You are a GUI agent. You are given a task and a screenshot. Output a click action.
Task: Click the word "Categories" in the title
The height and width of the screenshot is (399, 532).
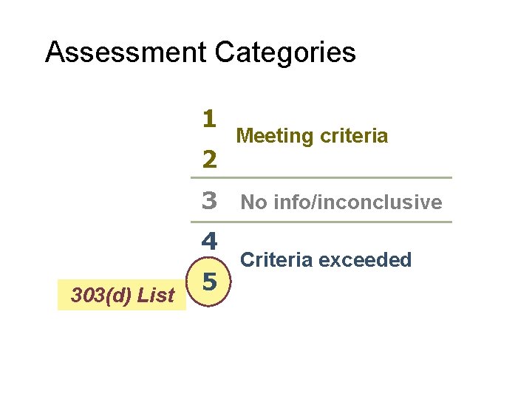point(285,52)
